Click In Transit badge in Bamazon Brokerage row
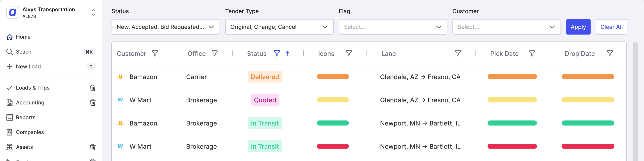644x161 pixels. tap(265, 123)
